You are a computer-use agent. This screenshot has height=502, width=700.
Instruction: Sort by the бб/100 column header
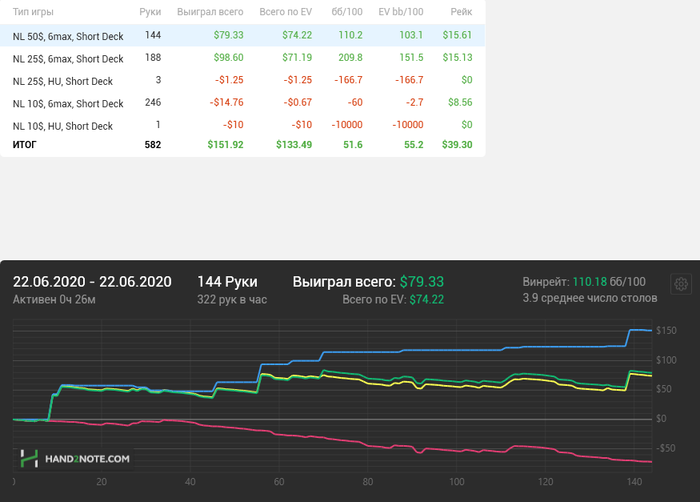click(x=347, y=12)
